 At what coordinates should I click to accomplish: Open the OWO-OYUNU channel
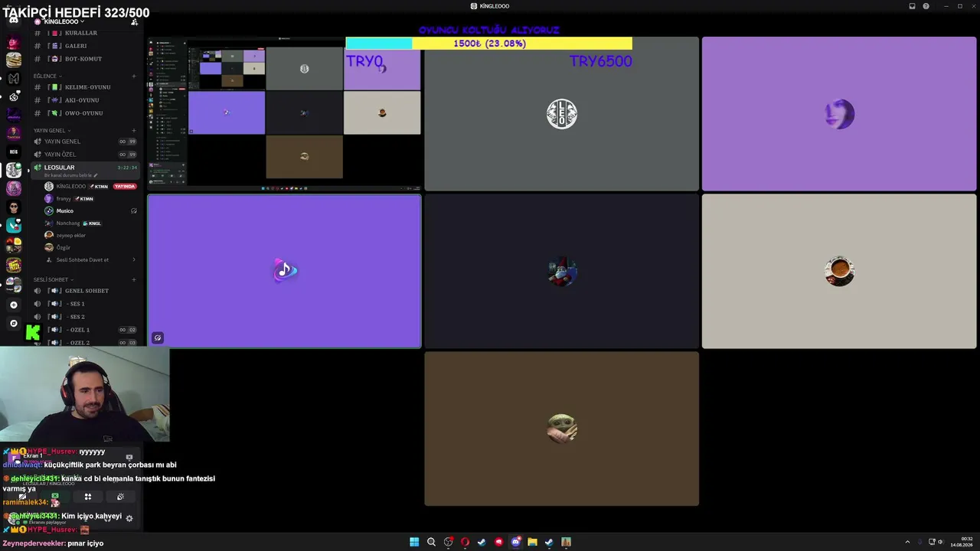coord(84,113)
